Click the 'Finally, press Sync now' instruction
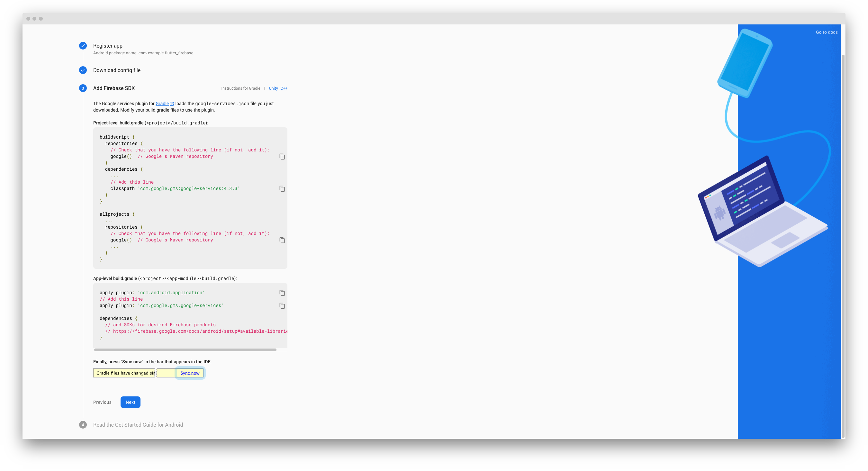This screenshot has width=868, height=471. click(152, 362)
